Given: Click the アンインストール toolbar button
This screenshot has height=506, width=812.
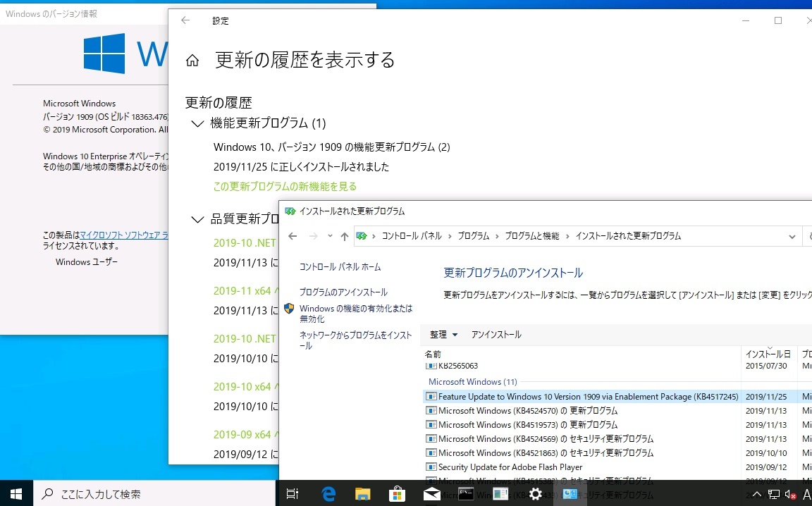Looking at the screenshot, I should [496, 335].
